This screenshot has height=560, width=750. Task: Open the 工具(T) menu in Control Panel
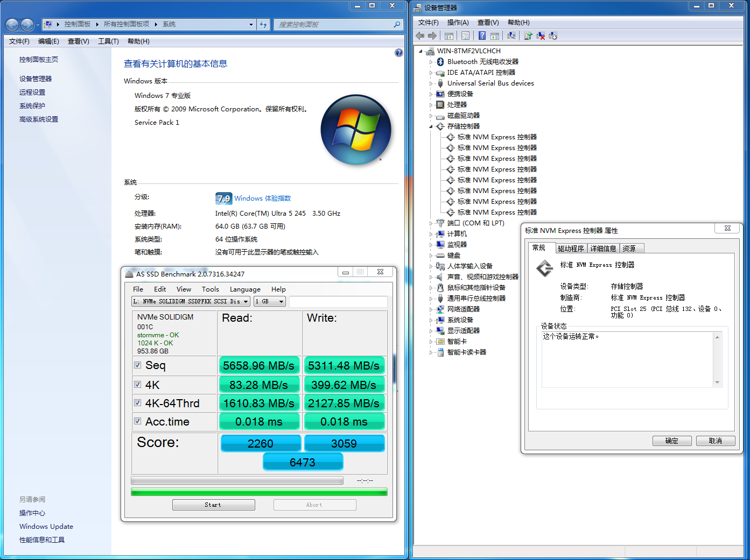coord(108,41)
